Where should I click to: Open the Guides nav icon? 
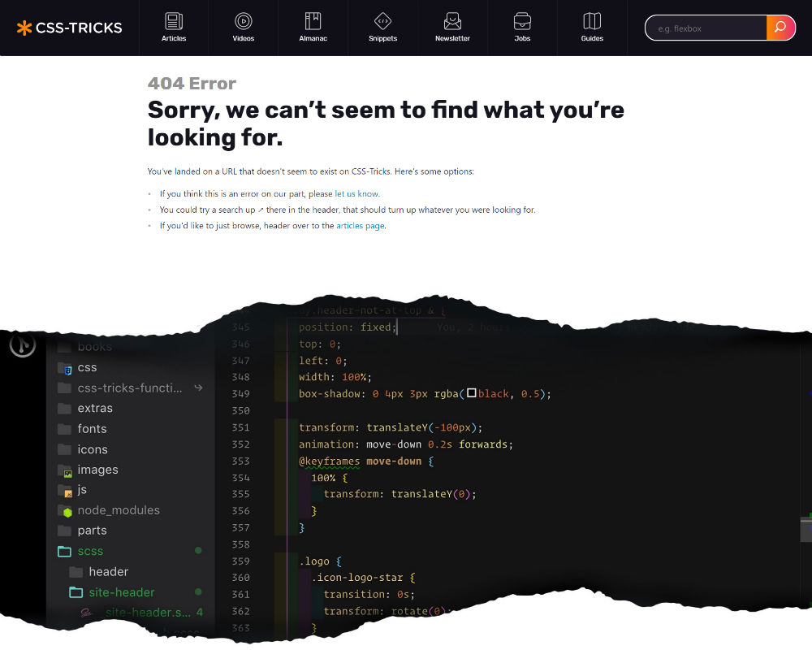tap(592, 21)
